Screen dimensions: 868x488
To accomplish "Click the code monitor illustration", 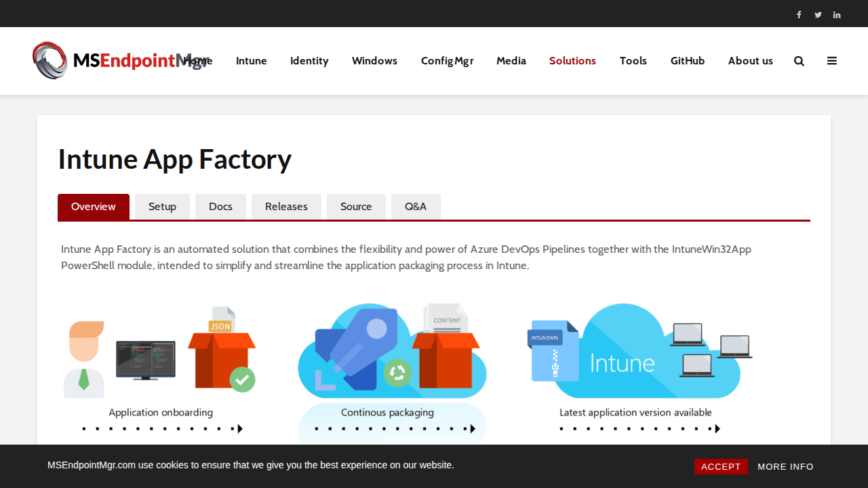I will 146,360.
